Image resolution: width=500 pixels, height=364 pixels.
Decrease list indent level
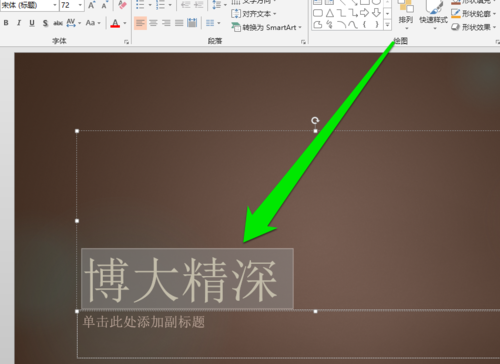(185, 5)
